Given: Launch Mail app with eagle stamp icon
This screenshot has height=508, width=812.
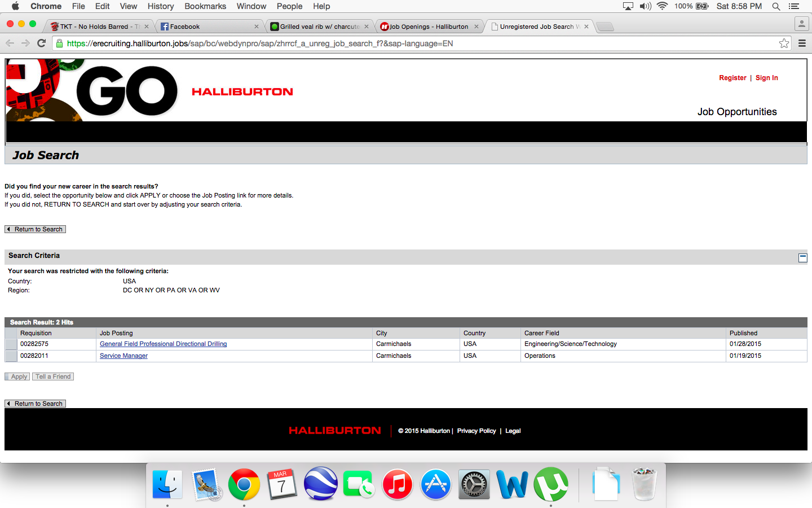Looking at the screenshot, I should (x=206, y=484).
